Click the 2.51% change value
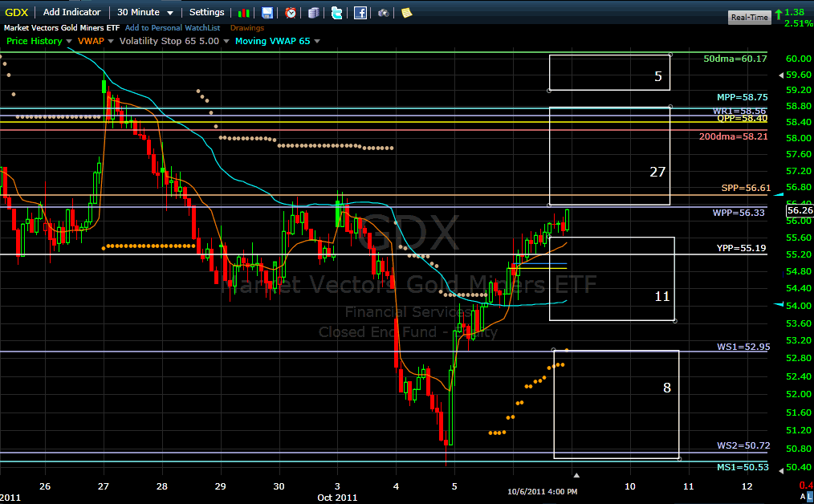This screenshot has height=504, width=814. (799, 23)
